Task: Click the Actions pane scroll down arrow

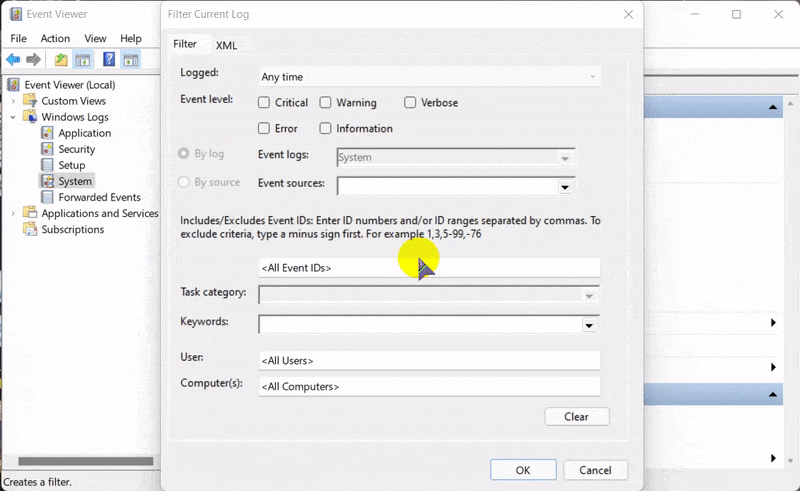Action: tap(790, 460)
